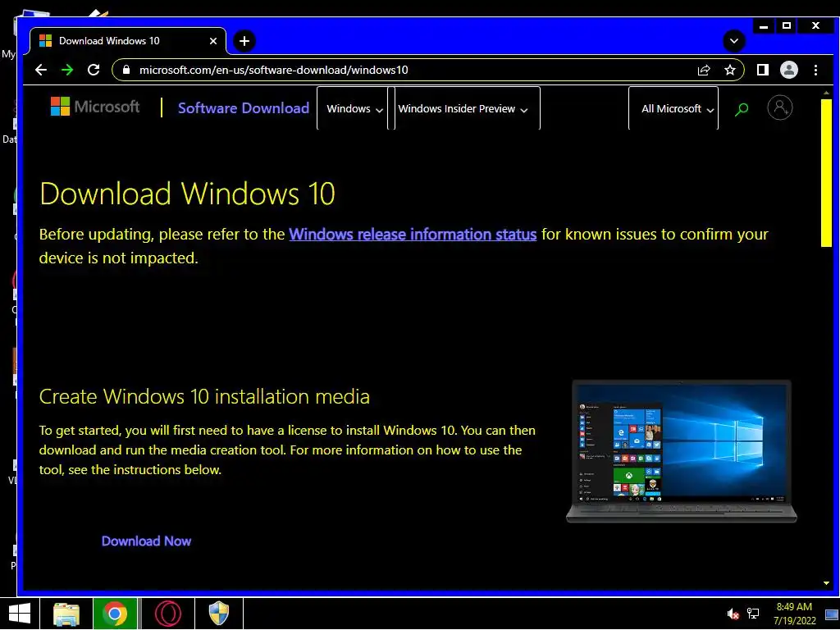
Task: Click the Windows 10 laptop image
Action: point(682,451)
